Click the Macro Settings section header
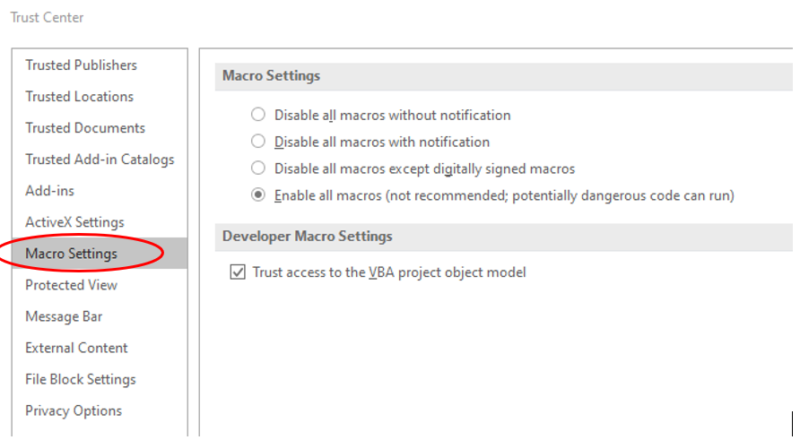Screen dimensions: 800x440 [x=271, y=76]
